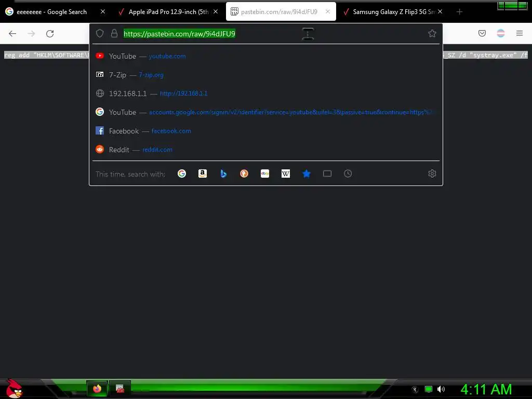The width and height of the screenshot is (532, 399).
Task: Open the YouTube youtube.com suggestion
Action: [266, 56]
